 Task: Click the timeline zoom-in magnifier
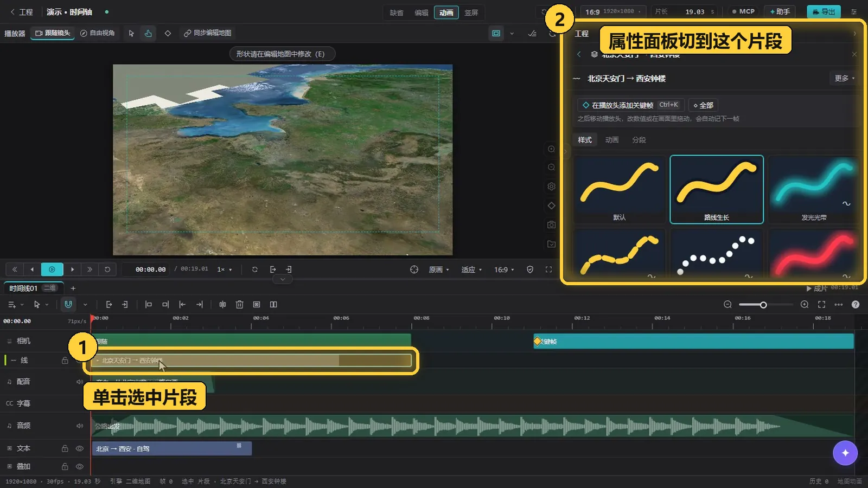click(x=805, y=305)
